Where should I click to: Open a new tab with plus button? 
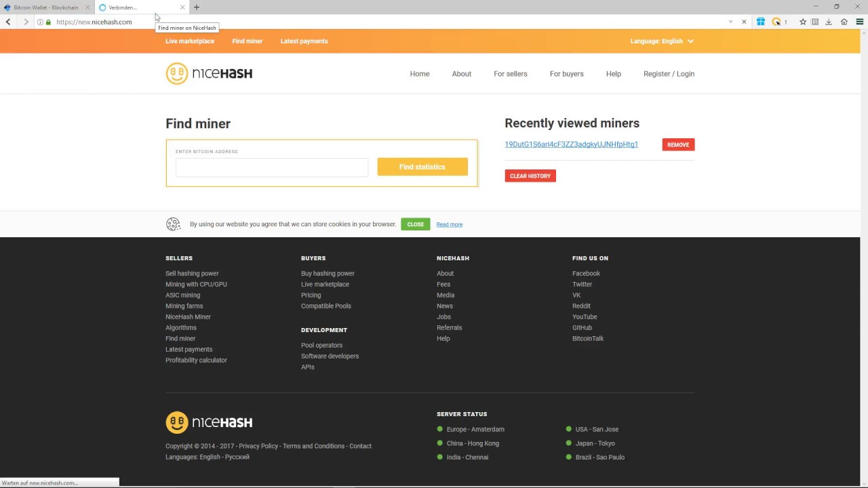[197, 7]
